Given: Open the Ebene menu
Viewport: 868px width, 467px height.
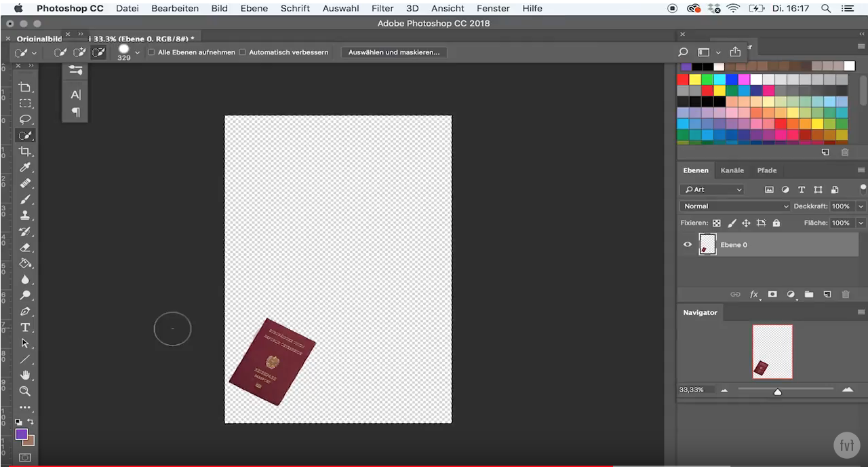Looking at the screenshot, I should (254, 8).
